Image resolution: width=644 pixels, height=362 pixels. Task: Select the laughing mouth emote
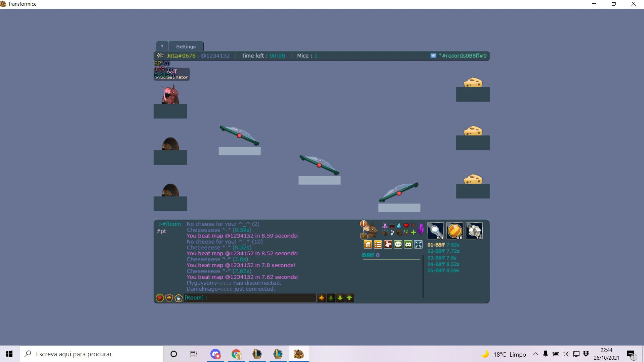point(392,226)
